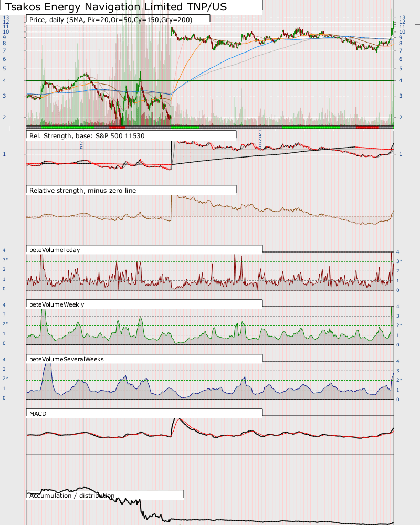Click 2* threshold on right peteVolumeSeveralWeeks axis
The image size is (420, 525).
pyautogui.click(x=399, y=380)
